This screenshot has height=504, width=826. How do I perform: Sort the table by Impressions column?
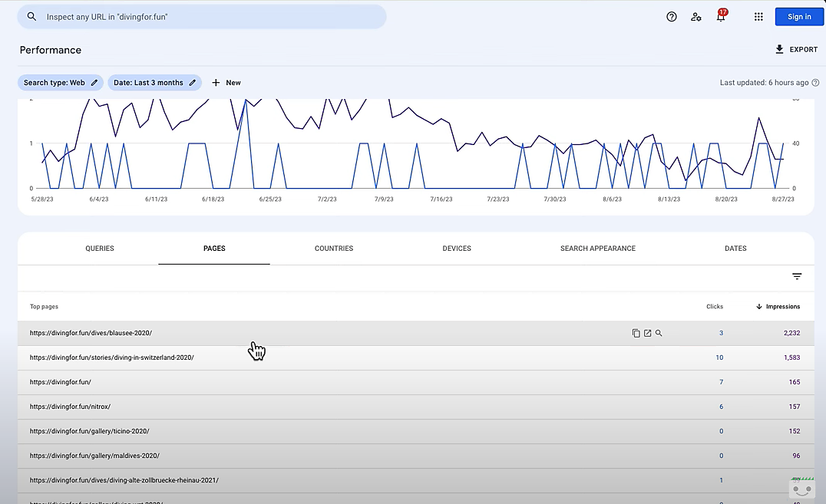pos(778,307)
